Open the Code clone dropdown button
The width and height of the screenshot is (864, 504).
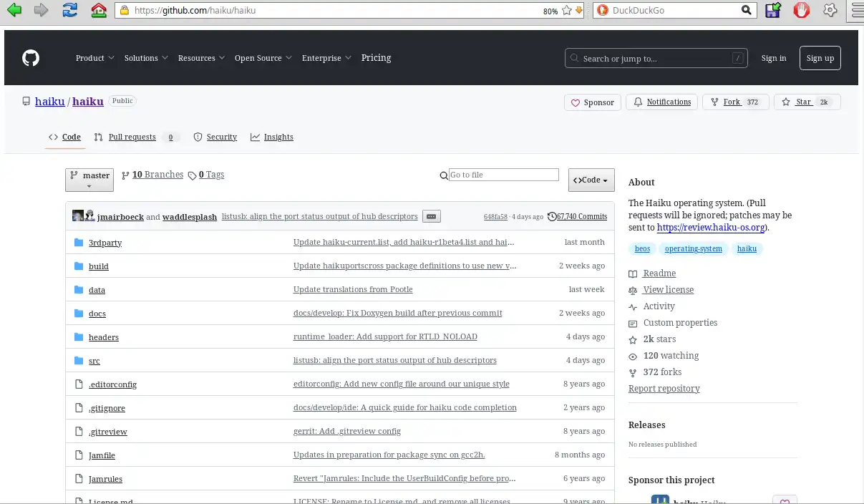[x=591, y=180]
